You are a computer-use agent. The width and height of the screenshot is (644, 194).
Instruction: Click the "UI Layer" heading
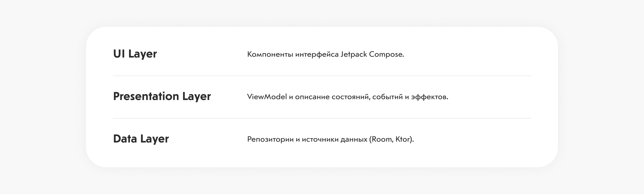[135, 54]
